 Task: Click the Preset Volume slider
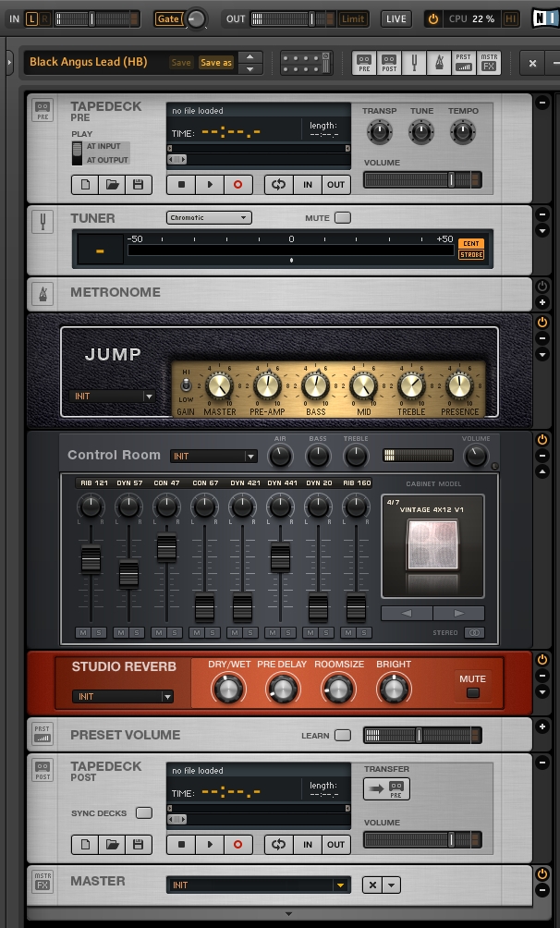point(421,736)
